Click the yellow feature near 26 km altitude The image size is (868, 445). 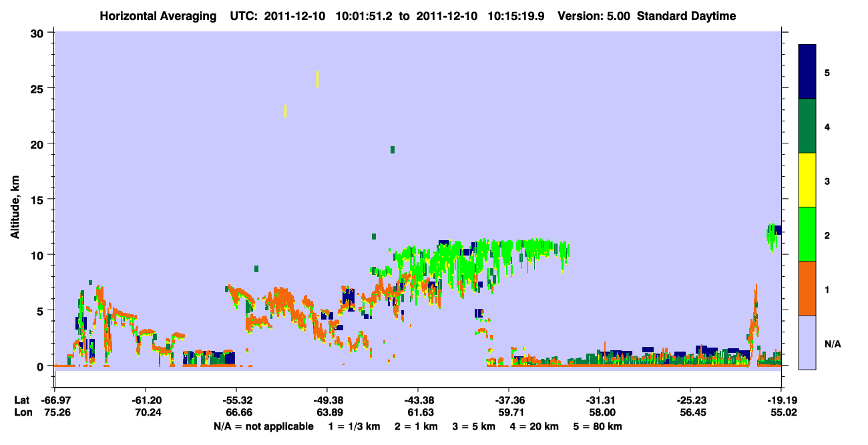pos(317,79)
